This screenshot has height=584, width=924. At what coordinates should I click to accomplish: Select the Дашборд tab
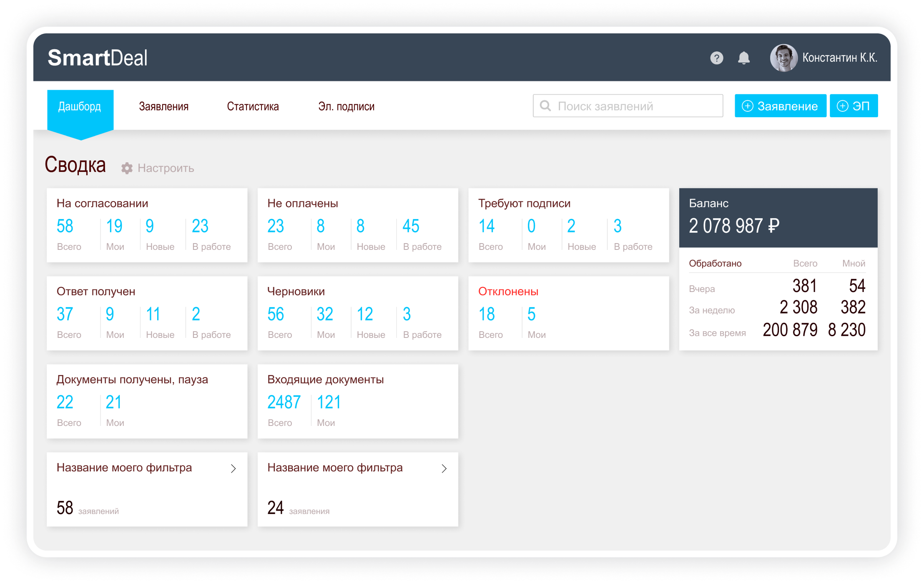click(x=80, y=106)
